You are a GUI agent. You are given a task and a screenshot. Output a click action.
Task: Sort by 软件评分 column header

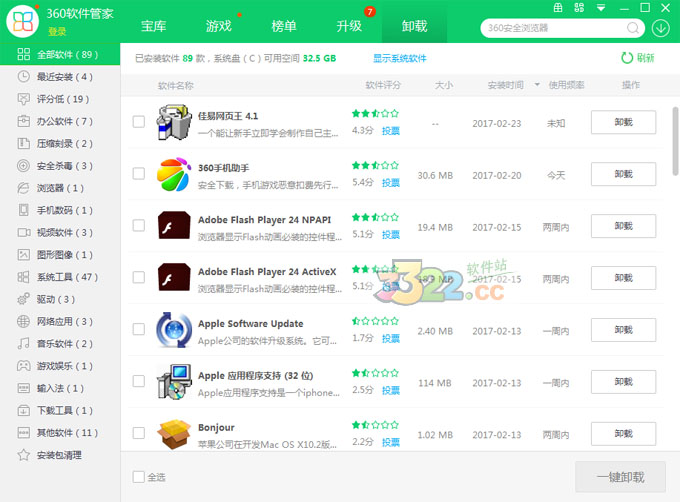(383, 85)
